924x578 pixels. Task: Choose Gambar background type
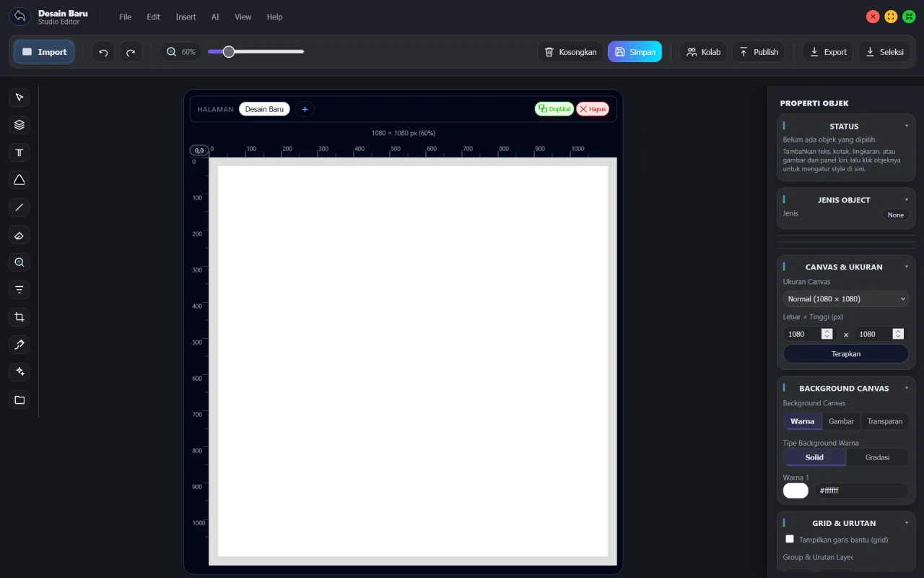click(x=841, y=421)
